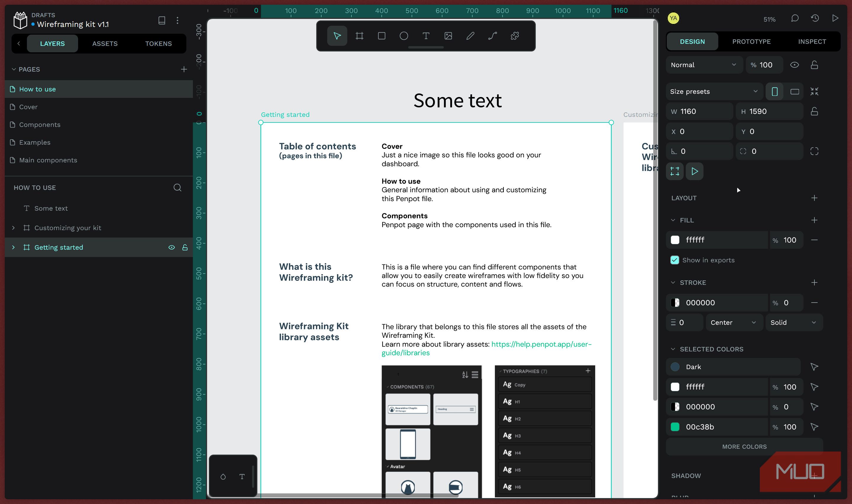Select the Board tool in toolbar
The image size is (852, 504).
coord(359,36)
